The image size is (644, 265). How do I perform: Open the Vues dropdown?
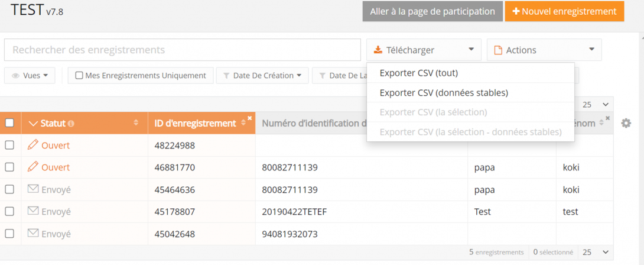(30, 76)
